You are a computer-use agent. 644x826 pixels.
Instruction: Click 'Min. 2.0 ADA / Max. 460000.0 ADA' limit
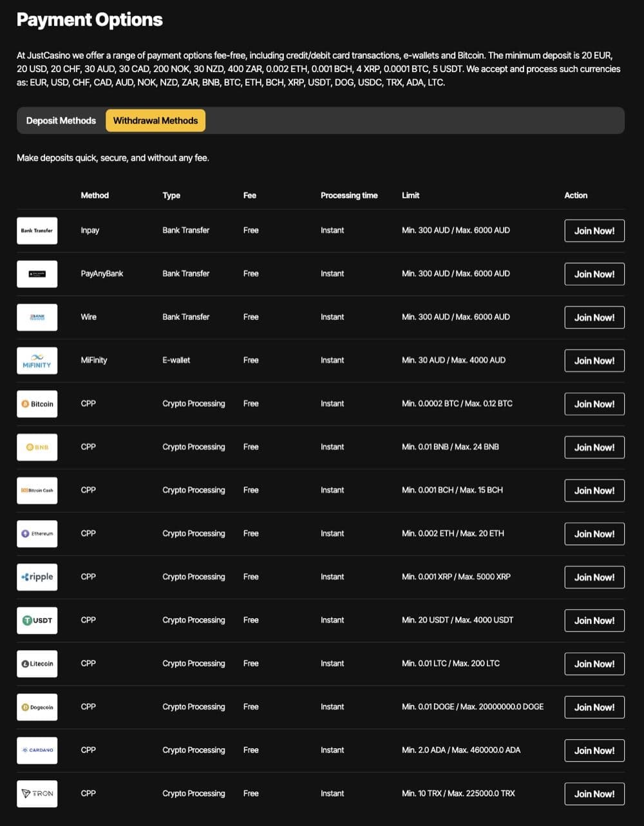[x=461, y=750]
